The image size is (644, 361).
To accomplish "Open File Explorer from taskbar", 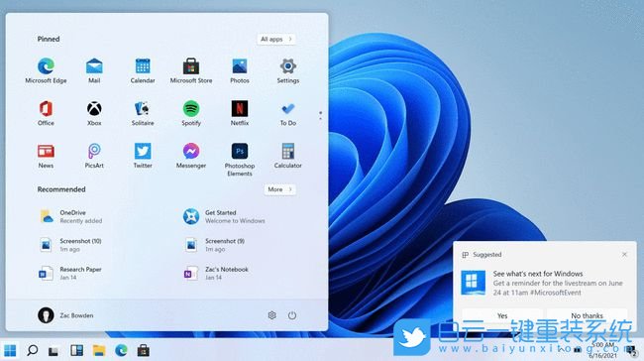I will (x=98, y=350).
